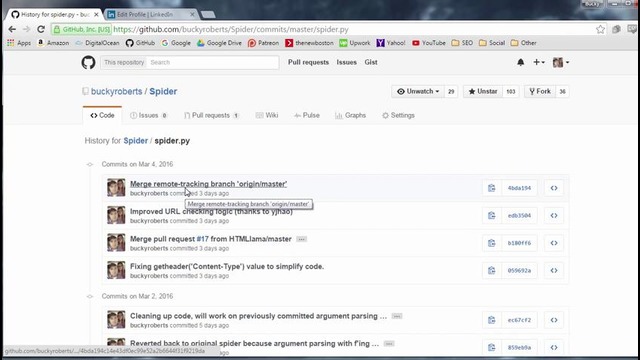Open the Wiki tab

point(267,116)
